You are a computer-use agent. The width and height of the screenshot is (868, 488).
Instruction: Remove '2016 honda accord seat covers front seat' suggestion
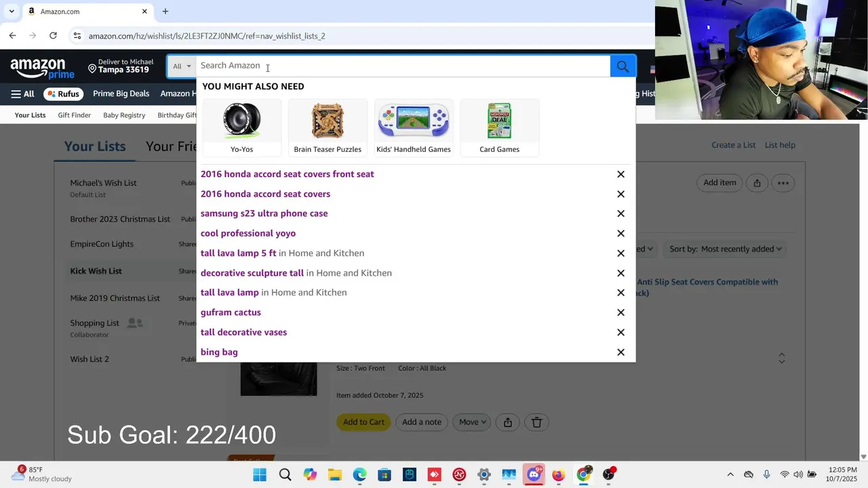620,174
